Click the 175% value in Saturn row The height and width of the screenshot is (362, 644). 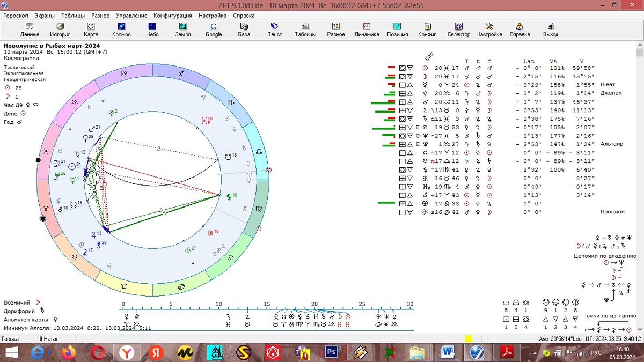[556, 119]
